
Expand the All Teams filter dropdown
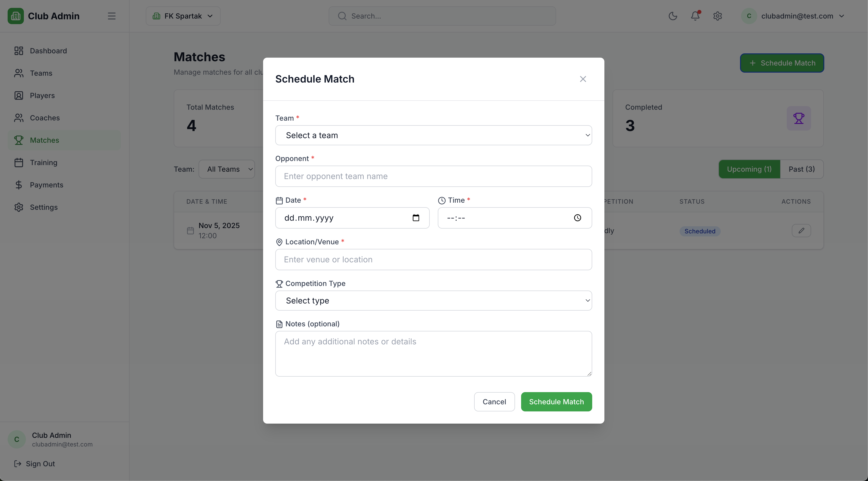[227, 169]
